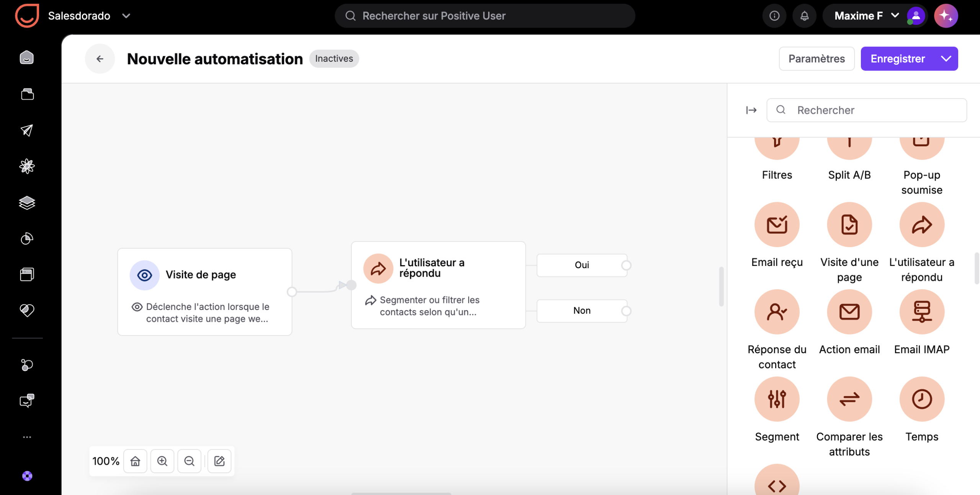Go back with the arrow button

(100, 59)
